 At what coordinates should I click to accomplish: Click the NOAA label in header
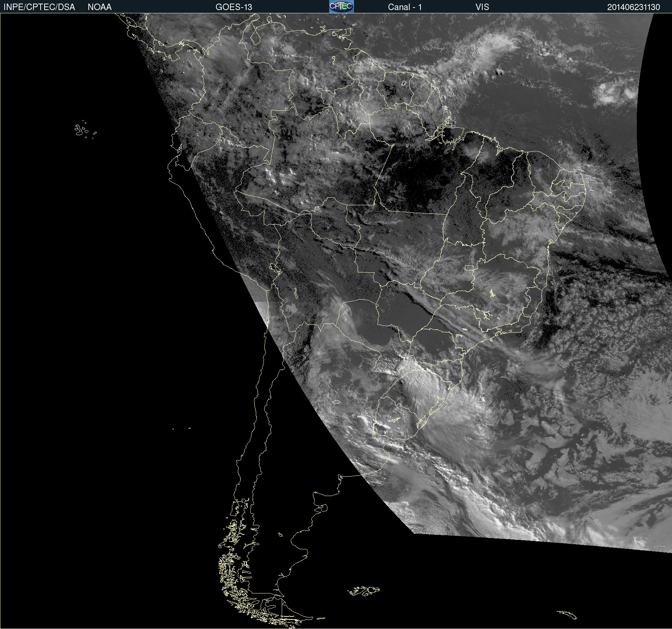click(x=100, y=7)
